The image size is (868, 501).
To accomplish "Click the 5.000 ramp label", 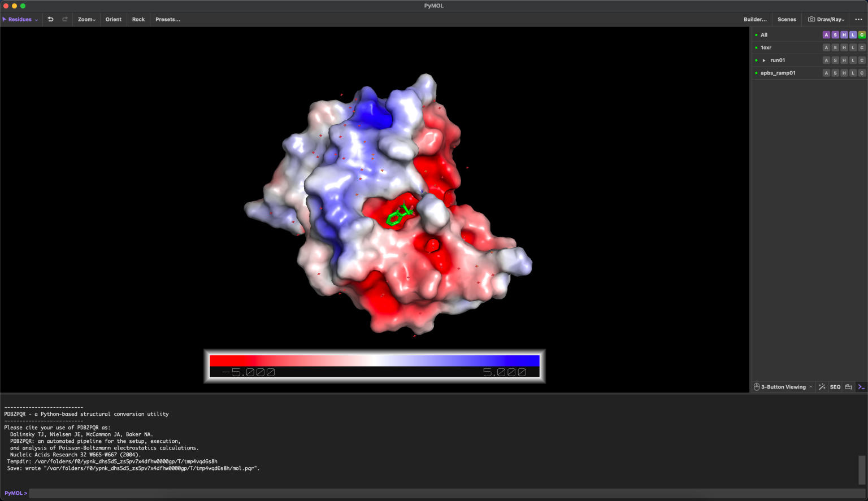I will (504, 372).
